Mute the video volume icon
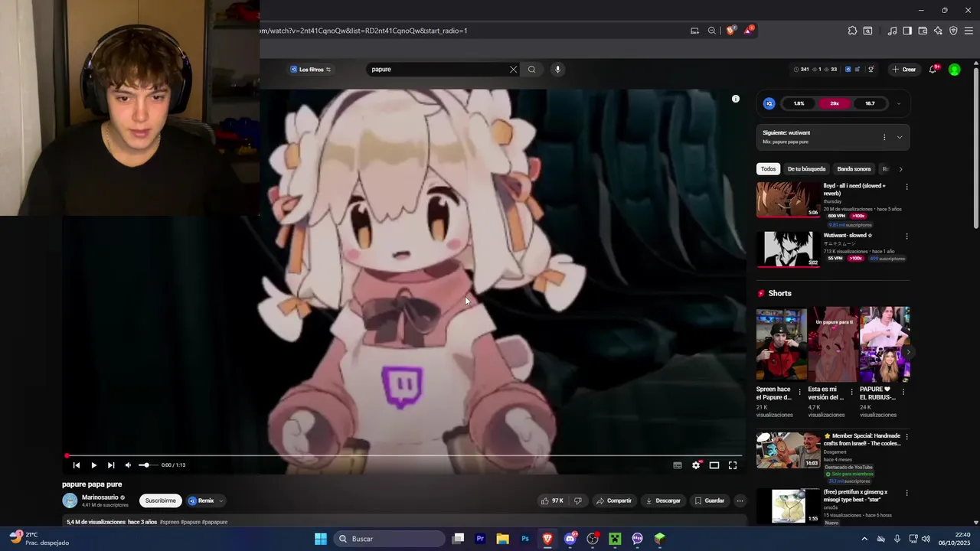 click(x=128, y=465)
